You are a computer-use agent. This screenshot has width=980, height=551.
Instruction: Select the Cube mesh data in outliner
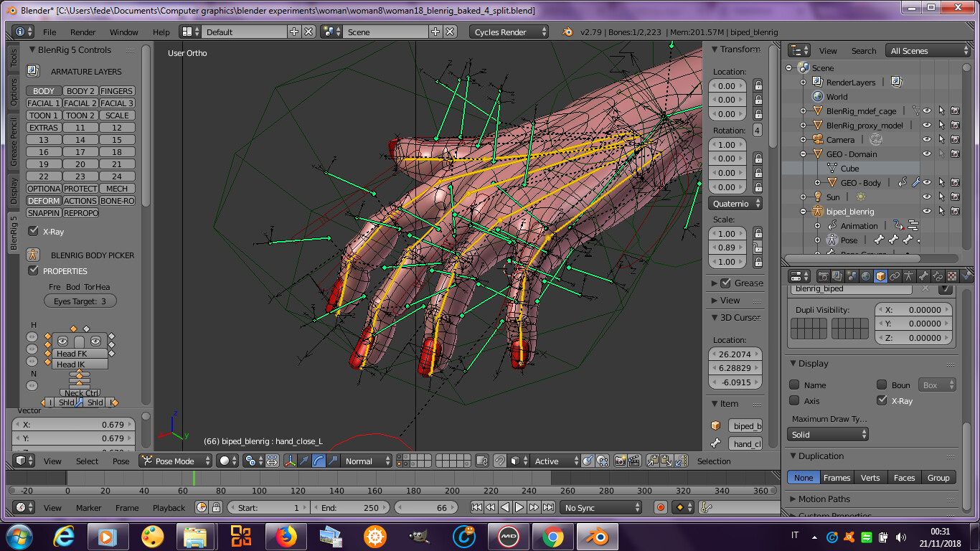coord(849,169)
